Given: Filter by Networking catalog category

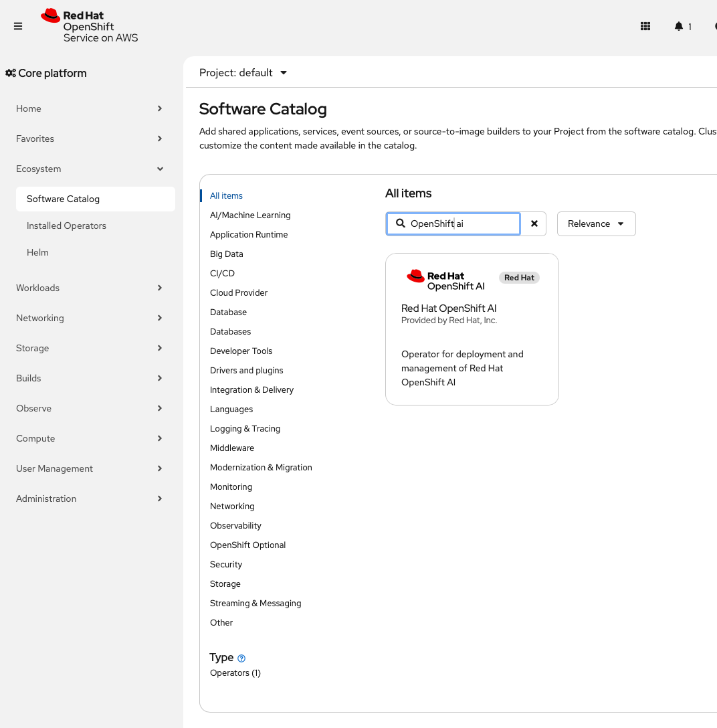Looking at the screenshot, I should (232, 507).
